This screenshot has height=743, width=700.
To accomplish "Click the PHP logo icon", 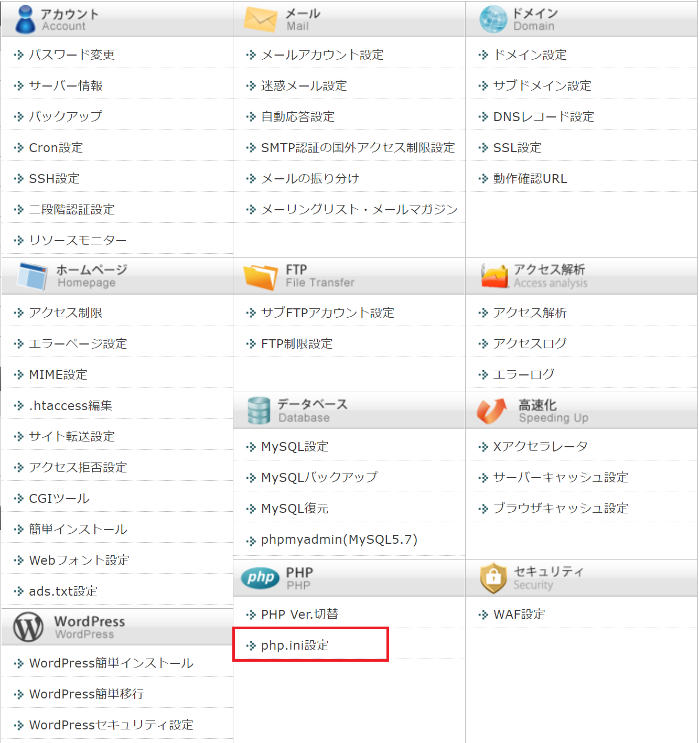I will coord(261,578).
